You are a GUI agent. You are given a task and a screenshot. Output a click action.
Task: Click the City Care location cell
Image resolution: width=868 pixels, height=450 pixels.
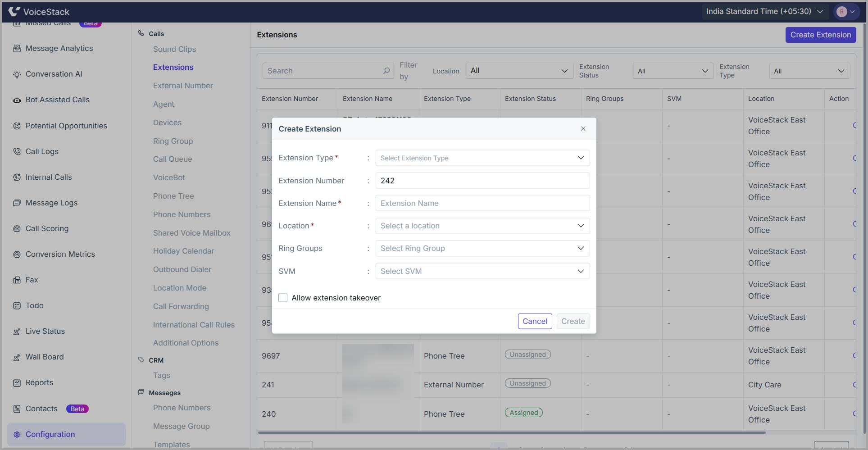[x=765, y=385]
